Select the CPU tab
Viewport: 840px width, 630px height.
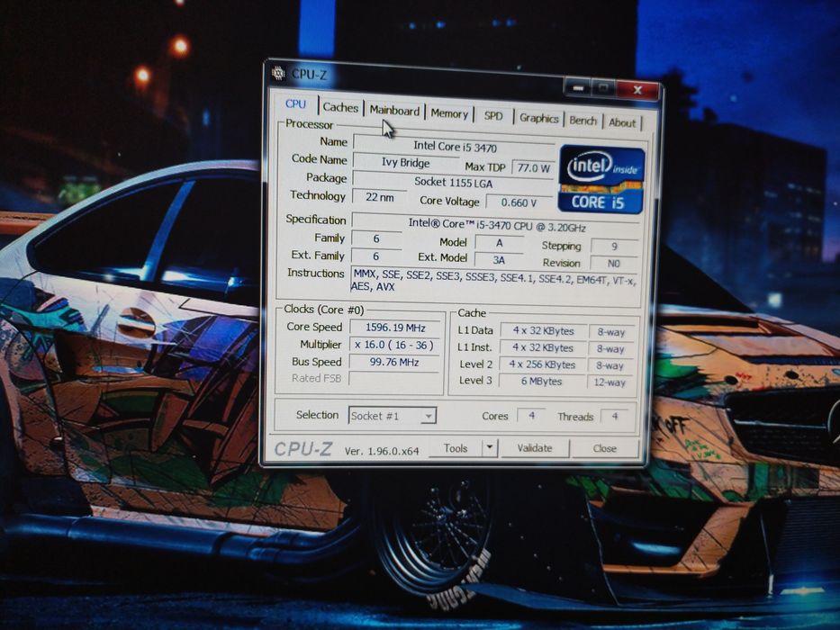(x=295, y=104)
